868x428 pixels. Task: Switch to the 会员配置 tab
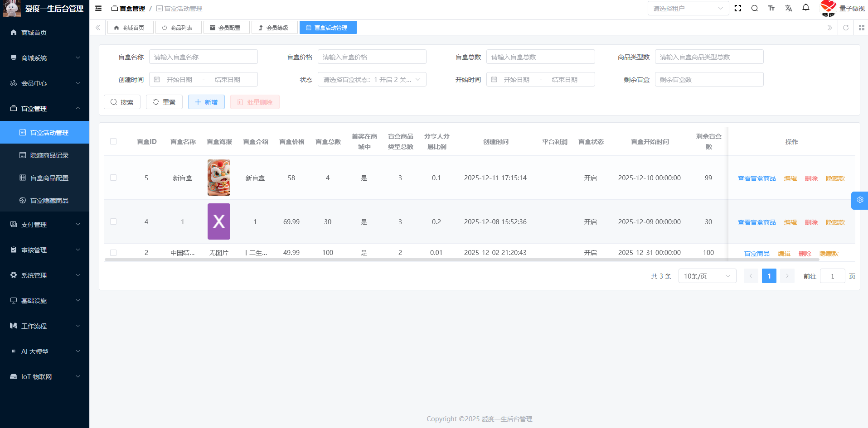coord(226,28)
